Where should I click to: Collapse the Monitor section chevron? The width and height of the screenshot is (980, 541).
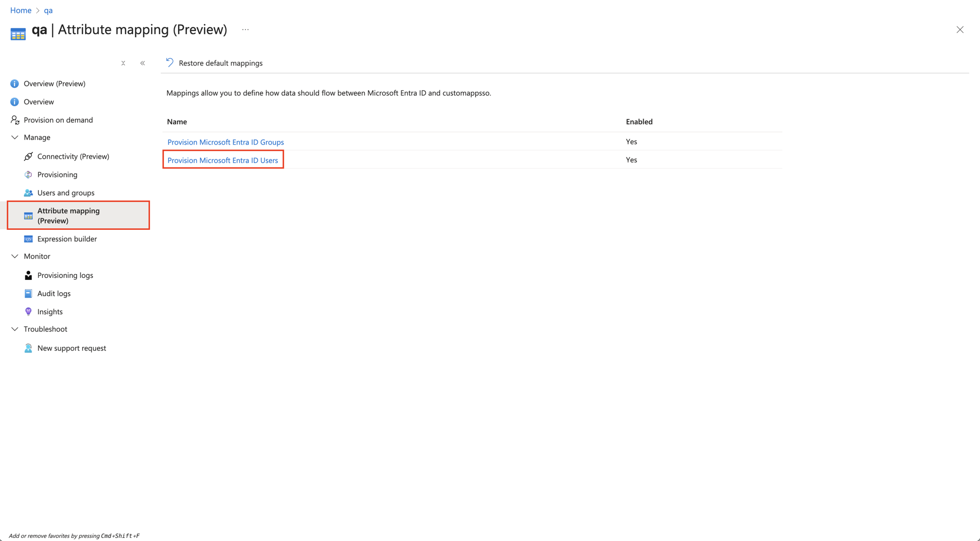coord(15,256)
